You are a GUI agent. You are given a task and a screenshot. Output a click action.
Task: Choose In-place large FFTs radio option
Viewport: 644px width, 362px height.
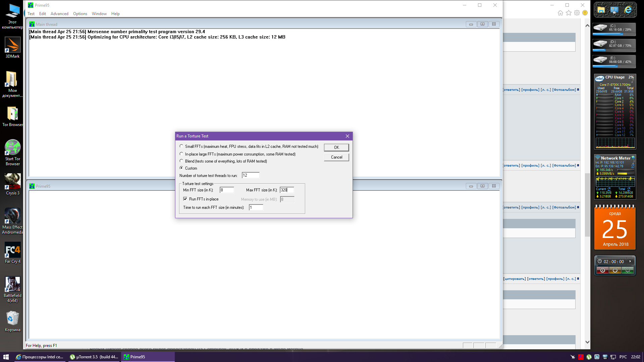point(181,154)
